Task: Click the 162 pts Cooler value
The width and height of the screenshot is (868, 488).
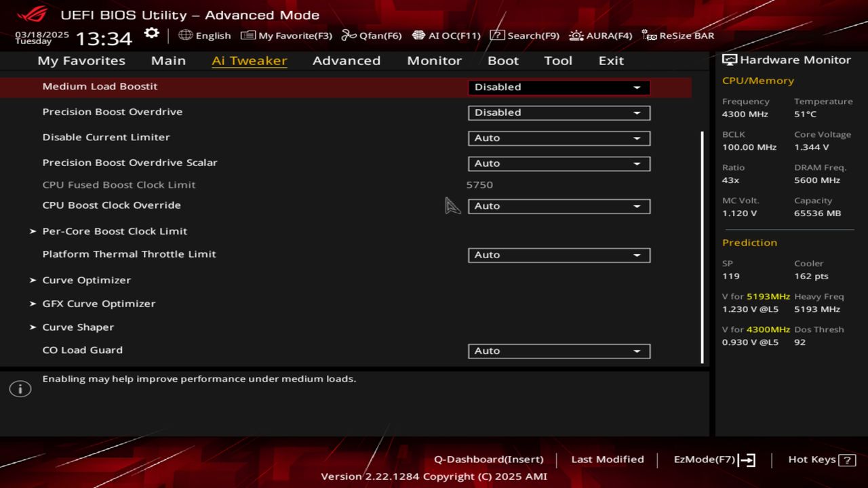Action: pyautogui.click(x=812, y=276)
